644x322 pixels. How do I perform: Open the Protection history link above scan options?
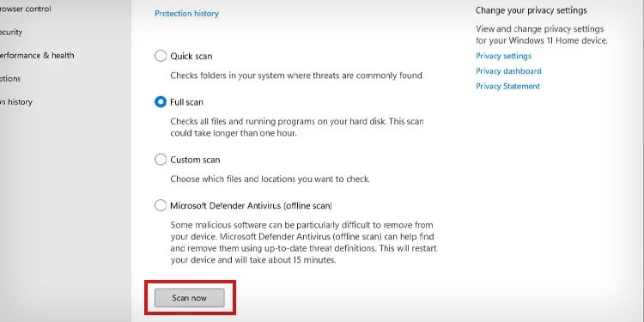(186, 14)
